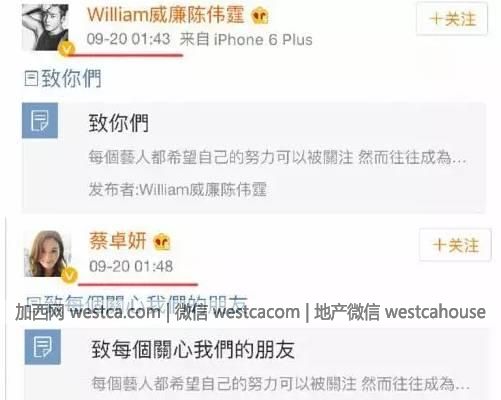The width and height of the screenshot is (501, 400).
Task: Click the verified V badge on William's avatar
Action: [x=66, y=49]
